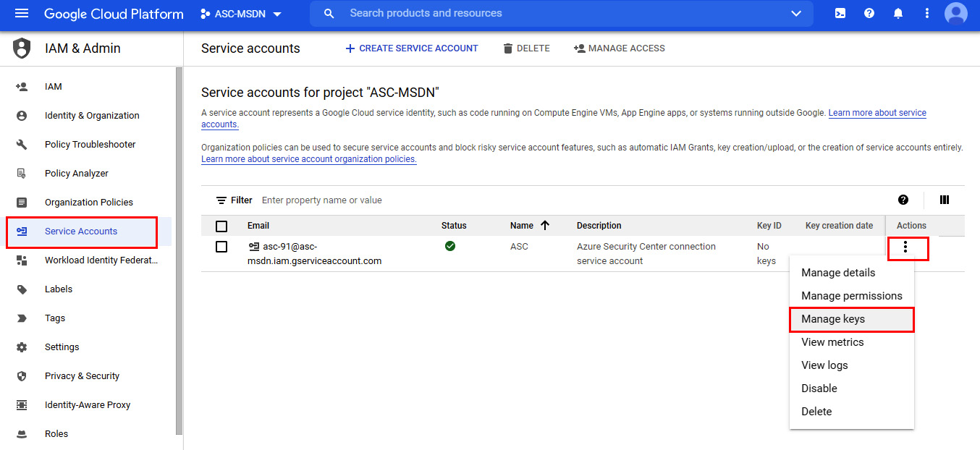View notifications bell icon

point(898,14)
